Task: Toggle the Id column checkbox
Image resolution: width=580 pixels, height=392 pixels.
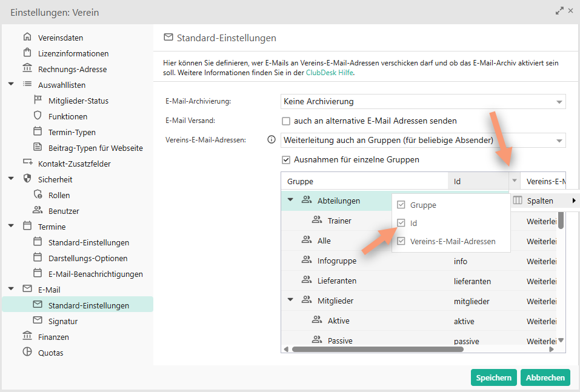Action: tap(401, 223)
